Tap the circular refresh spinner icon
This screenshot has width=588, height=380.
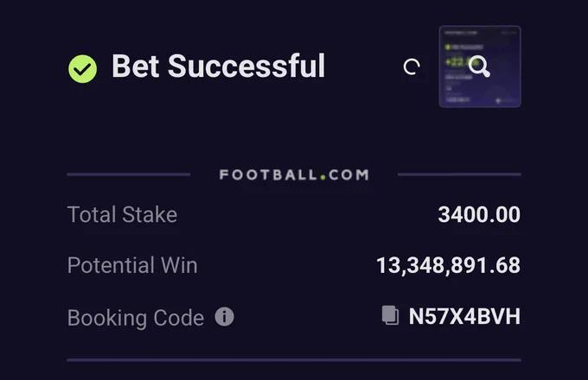coord(412,67)
